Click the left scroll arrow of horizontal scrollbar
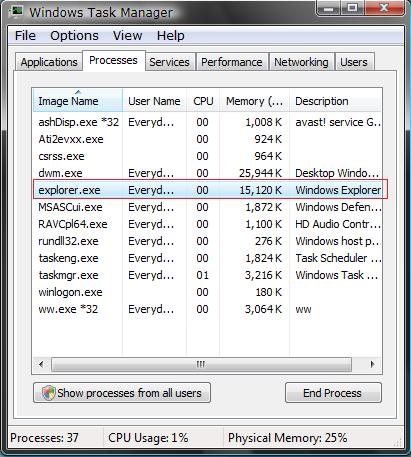This screenshot has height=457, width=411. (x=41, y=364)
